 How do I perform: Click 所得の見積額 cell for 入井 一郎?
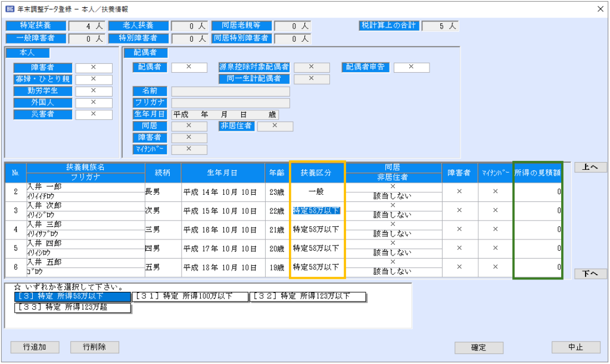(537, 191)
